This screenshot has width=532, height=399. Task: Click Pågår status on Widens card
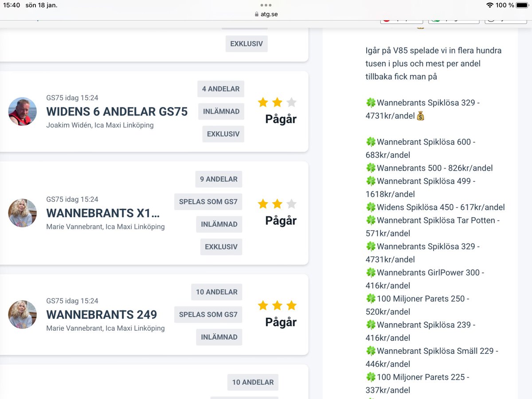(281, 119)
